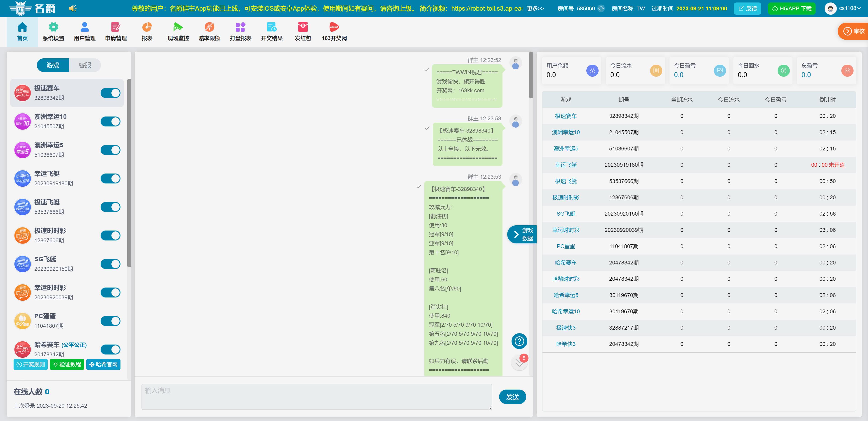The width and height of the screenshot is (868, 421).
Task: Switch to 客服 tab
Action: pos(85,65)
